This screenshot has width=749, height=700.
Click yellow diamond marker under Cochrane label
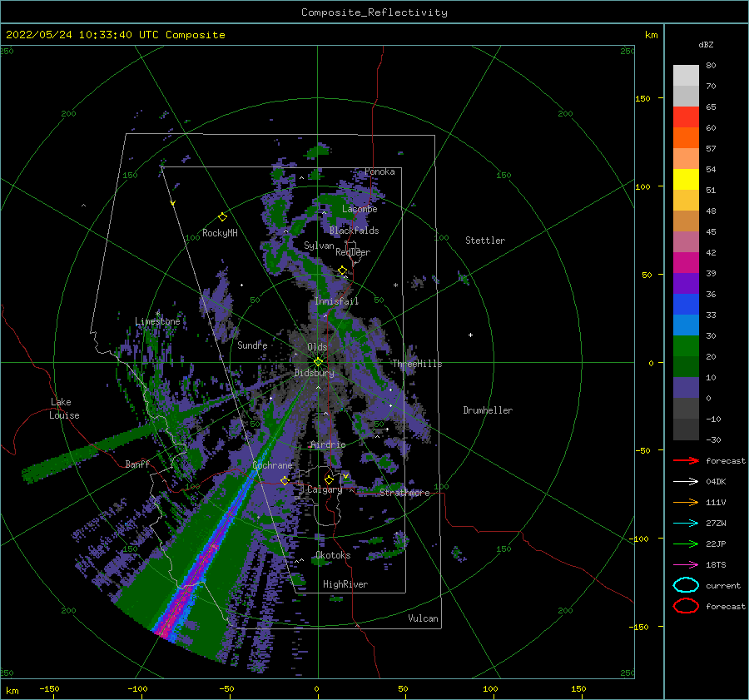coord(285,480)
